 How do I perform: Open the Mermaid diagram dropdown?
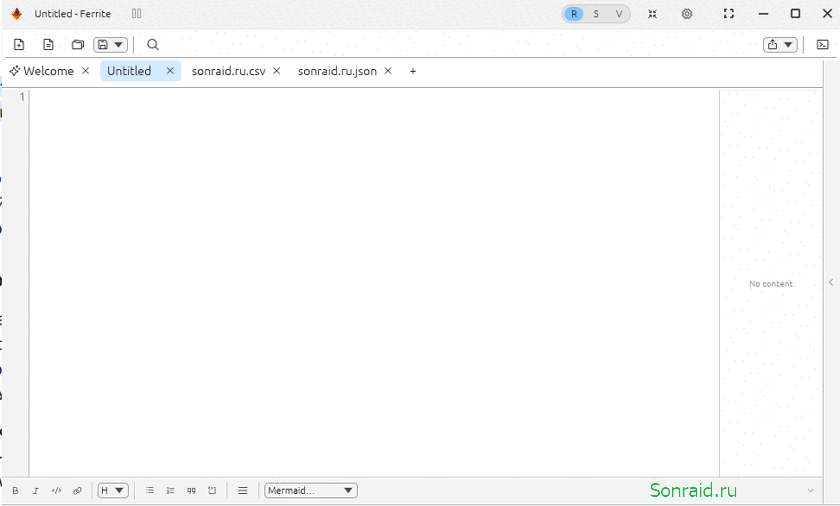311,490
